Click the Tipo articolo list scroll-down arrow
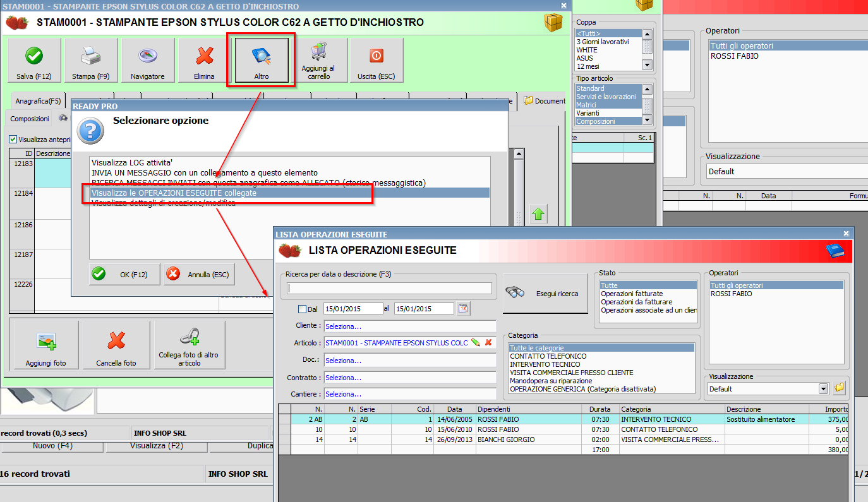Image resolution: width=868 pixels, height=502 pixels. click(647, 119)
